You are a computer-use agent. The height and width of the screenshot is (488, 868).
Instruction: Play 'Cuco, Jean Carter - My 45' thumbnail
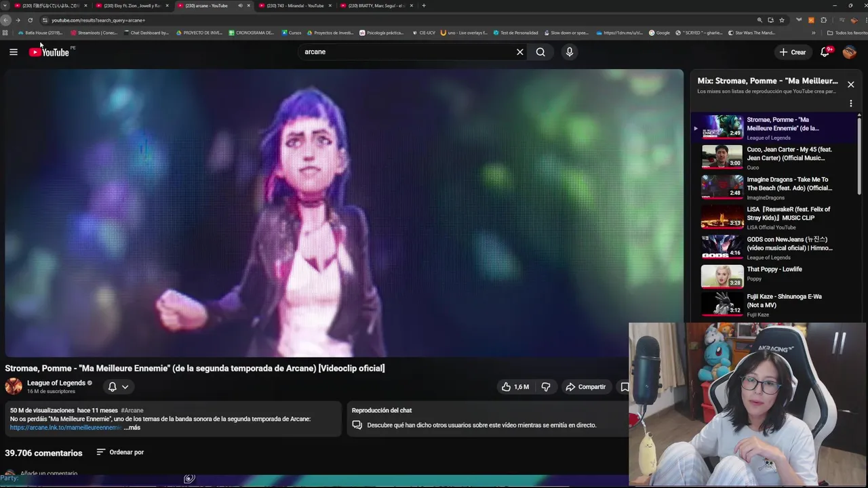tap(722, 157)
